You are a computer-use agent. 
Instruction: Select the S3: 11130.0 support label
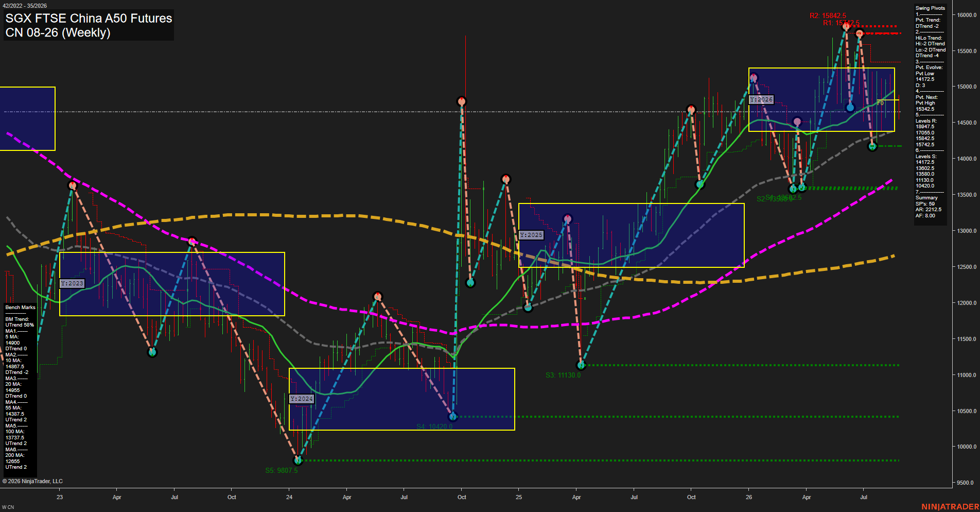tap(563, 375)
